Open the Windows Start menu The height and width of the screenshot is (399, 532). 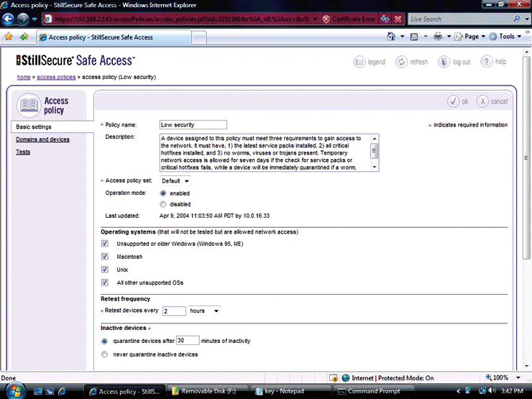pyautogui.click(x=14, y=391)
